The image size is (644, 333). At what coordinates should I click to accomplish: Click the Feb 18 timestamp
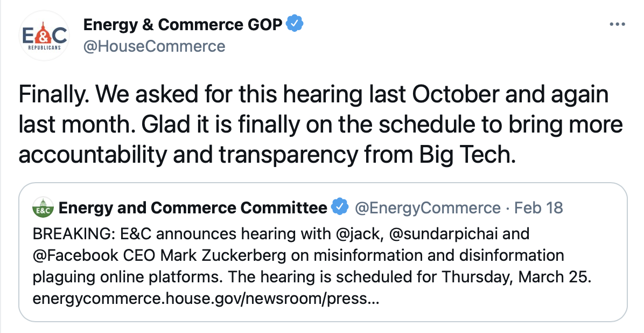point(538,207)
